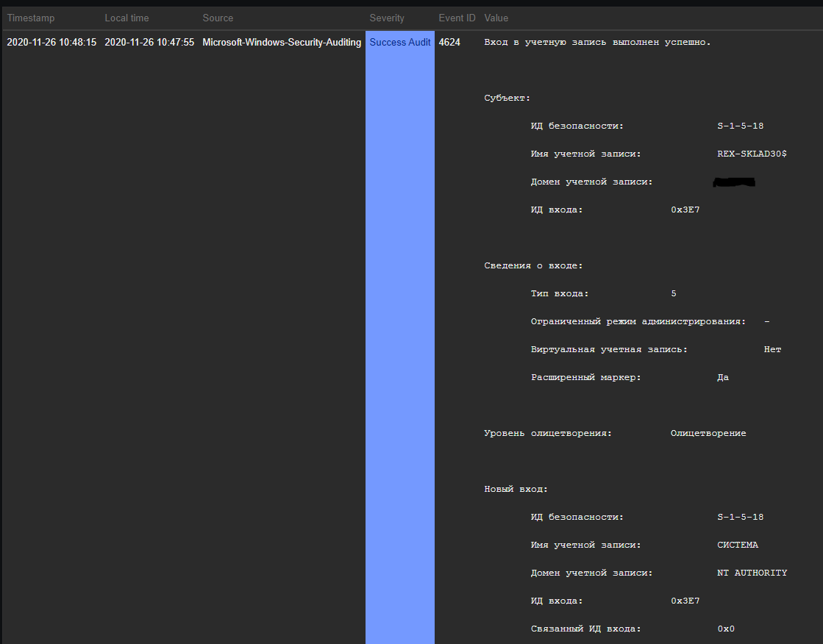This screenshot has height=644, width=823.
Task: Select the logon ID 0x3E7 under Субъект
Action: [685, 209]
